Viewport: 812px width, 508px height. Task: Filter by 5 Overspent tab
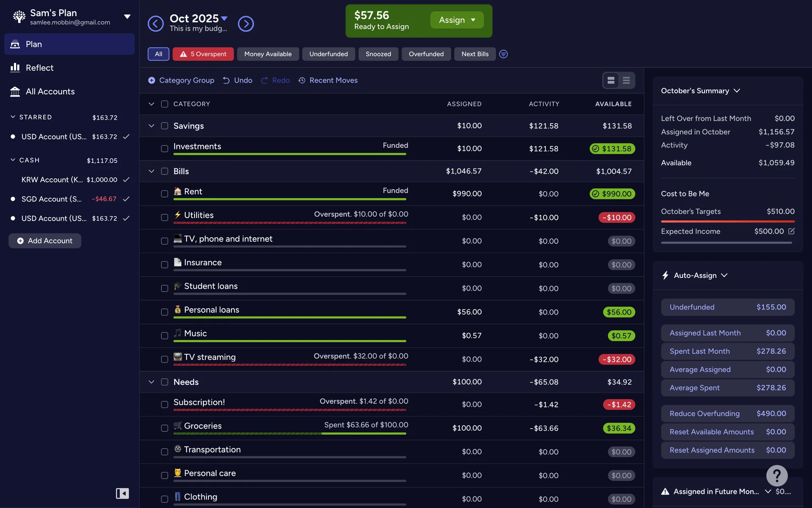[x=203, y=54]
